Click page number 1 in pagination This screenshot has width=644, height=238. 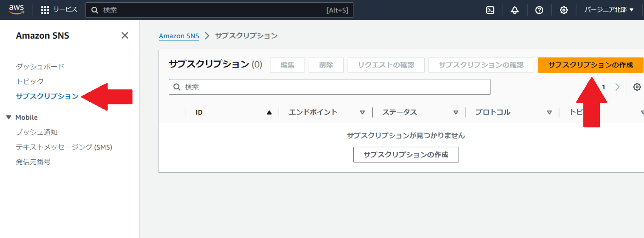point(604,87)
